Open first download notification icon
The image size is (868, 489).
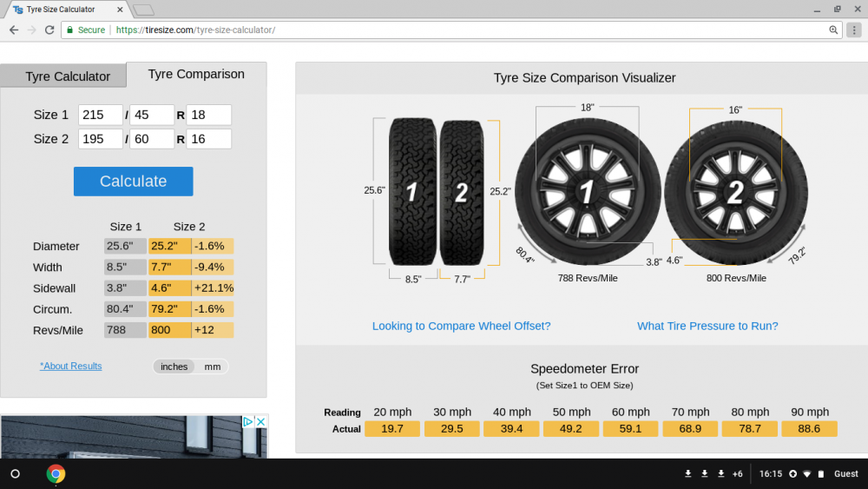pos(688,474)
